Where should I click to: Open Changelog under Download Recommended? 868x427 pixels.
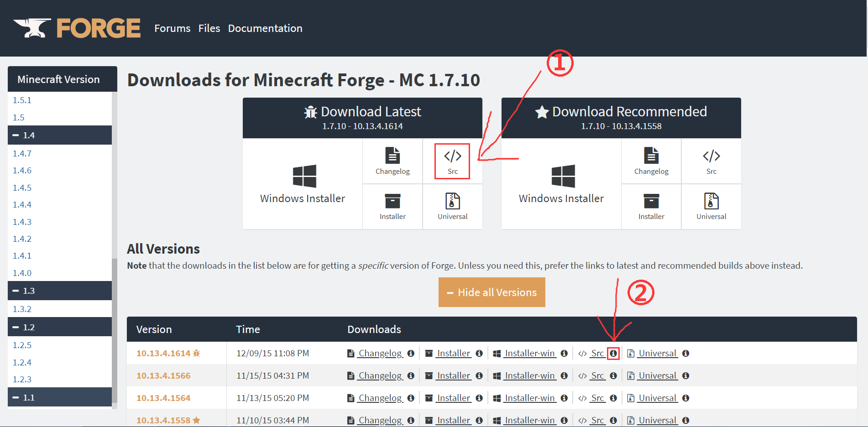(651, 161)
